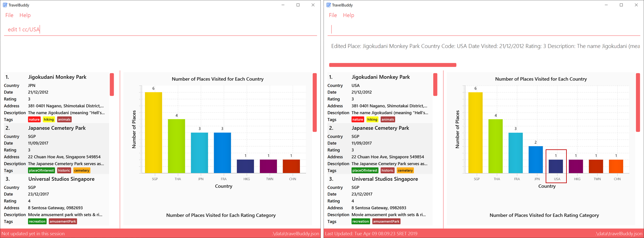Click yellow SGP bar in right chart
This screenshot has height=238, width=644.
pos(476,133)
